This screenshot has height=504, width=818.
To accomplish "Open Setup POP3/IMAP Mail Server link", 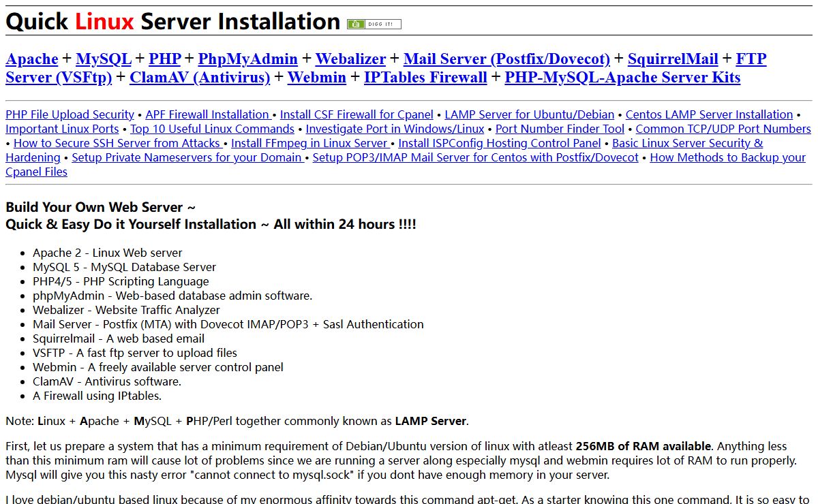I will tap(476, 157).
